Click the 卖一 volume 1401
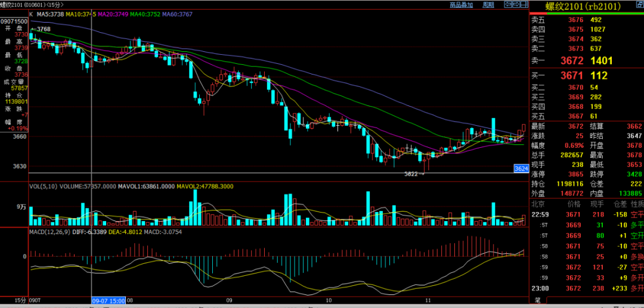The height and width of the screenshot is (308, 644). (x=602, y=61)
